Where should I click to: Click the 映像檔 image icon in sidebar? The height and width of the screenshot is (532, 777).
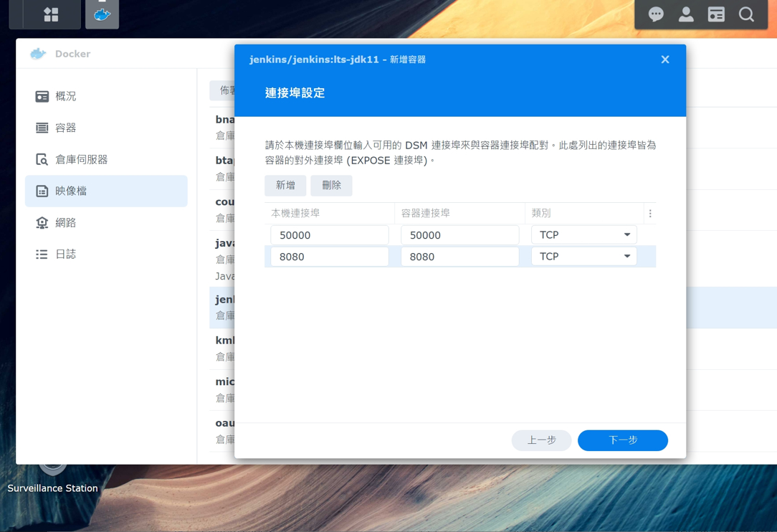point(42,191)
